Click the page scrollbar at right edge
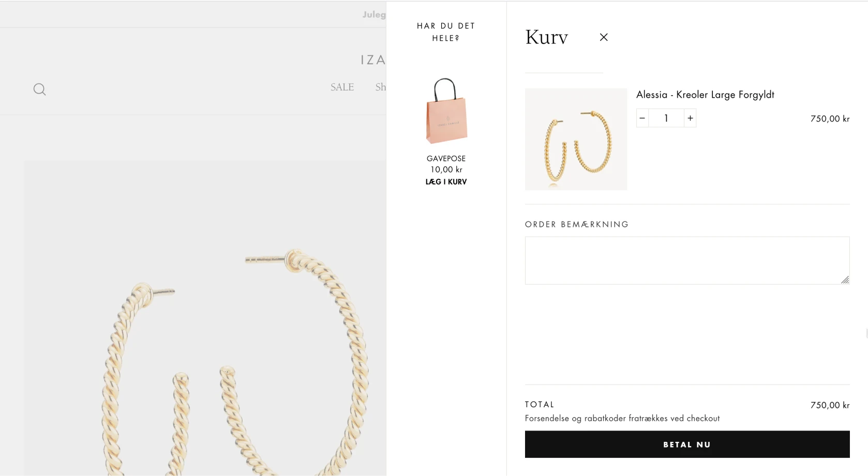 click(866, 333)
